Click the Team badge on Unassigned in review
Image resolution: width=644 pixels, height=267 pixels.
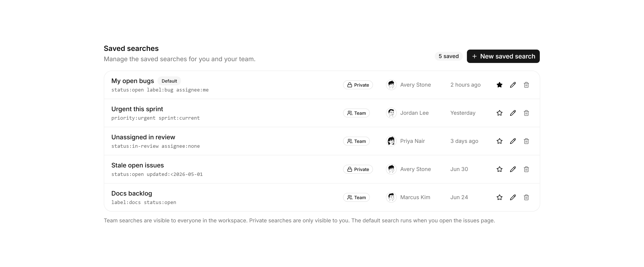pyautogui.click(x=356, y=141)
